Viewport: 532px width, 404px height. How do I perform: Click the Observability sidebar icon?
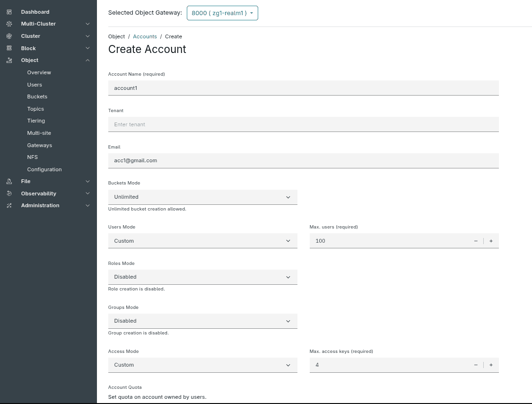point(9,193)
